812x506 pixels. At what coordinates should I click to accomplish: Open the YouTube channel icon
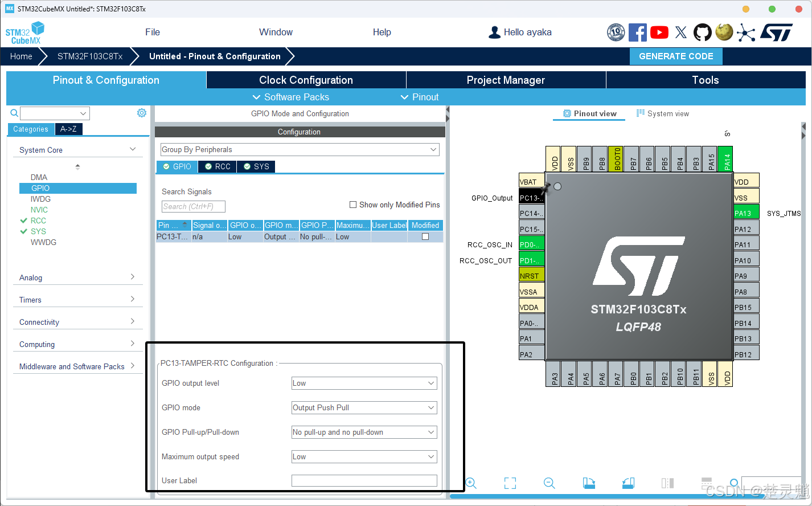pos(659,32)
